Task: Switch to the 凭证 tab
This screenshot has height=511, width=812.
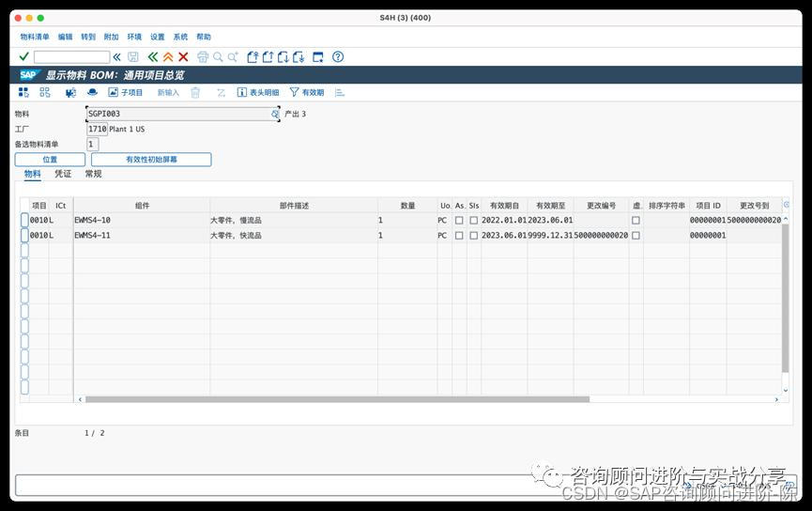Action: tap(63, 174)
